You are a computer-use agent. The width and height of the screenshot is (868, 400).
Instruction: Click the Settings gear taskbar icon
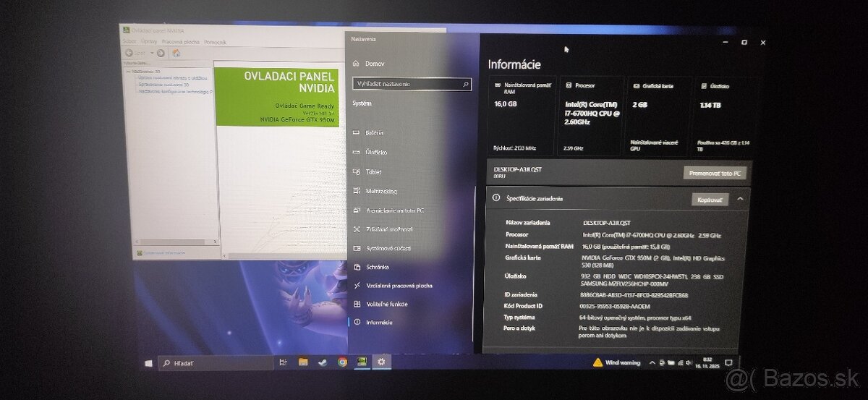click(x=381, y=362)
